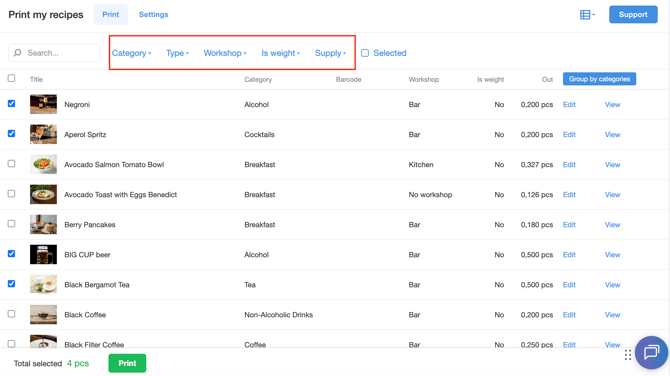Uncheck the BIG CUP beer checkbox

click(12, 253)
